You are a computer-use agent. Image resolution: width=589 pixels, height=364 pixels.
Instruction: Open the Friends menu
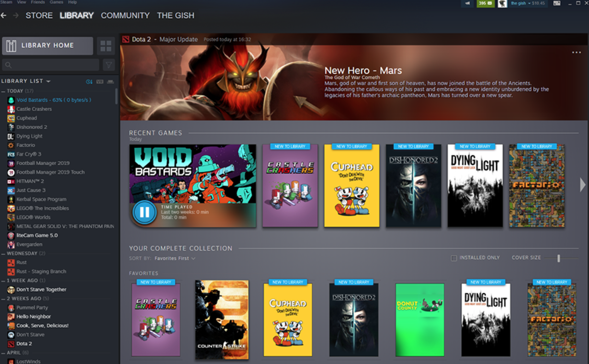[x=38, y=2]
